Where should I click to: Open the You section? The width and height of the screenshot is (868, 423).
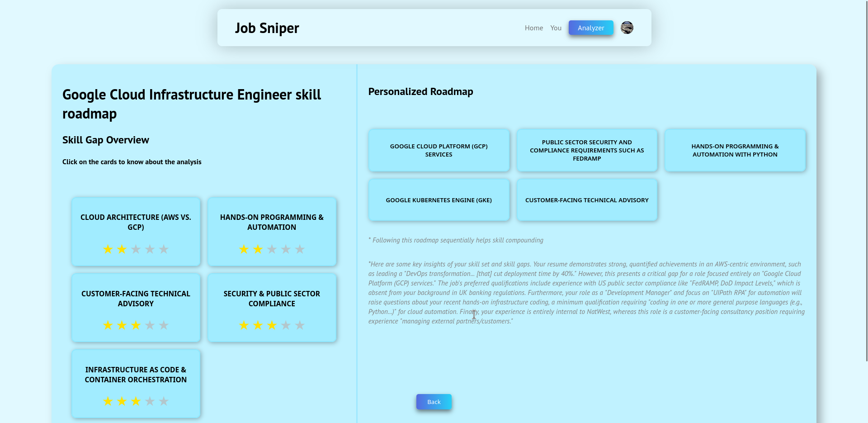tap(556, 28)
